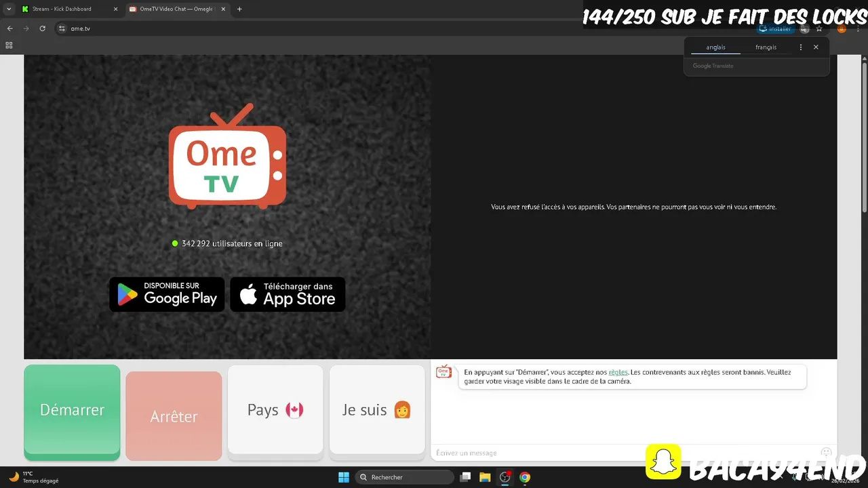Close the Kick Dashboard tab
Image resolution: width=868 pixels, height=488 pixels.
(115, 9)
